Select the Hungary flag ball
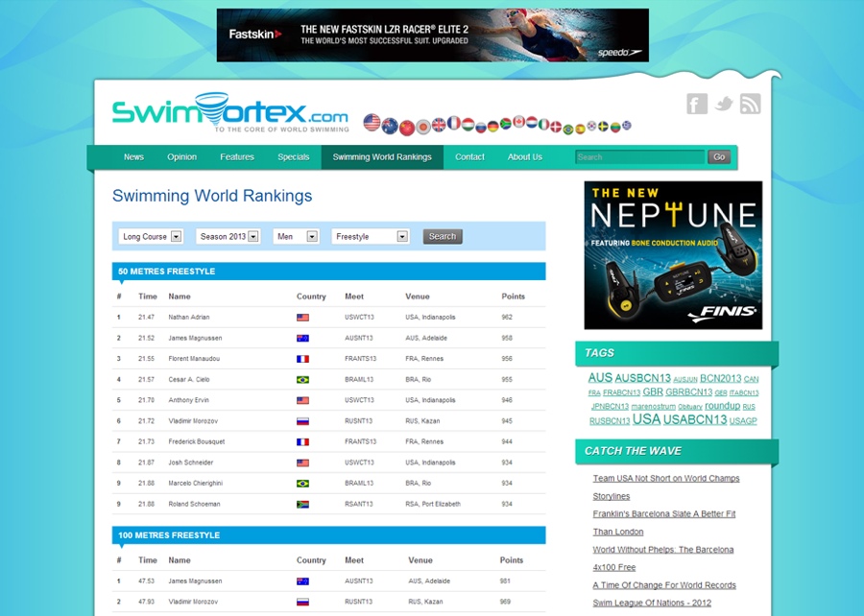The width and height of the screenshot is (864, 616). coord(468,125)
